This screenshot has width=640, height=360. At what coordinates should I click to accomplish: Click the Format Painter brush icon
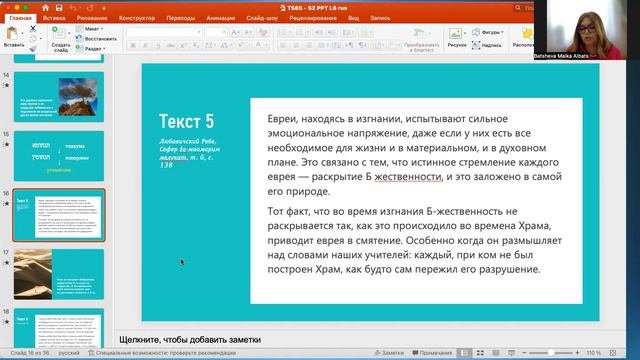33,49
